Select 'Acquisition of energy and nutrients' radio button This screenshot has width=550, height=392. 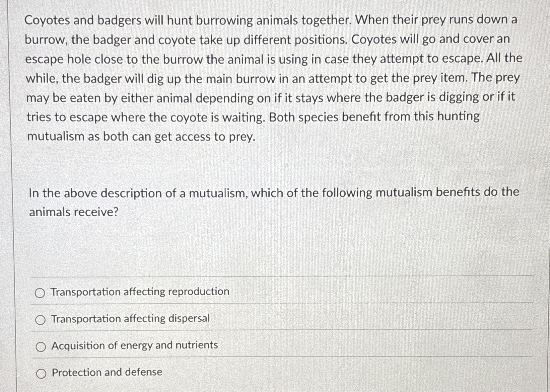coord(41,346)
